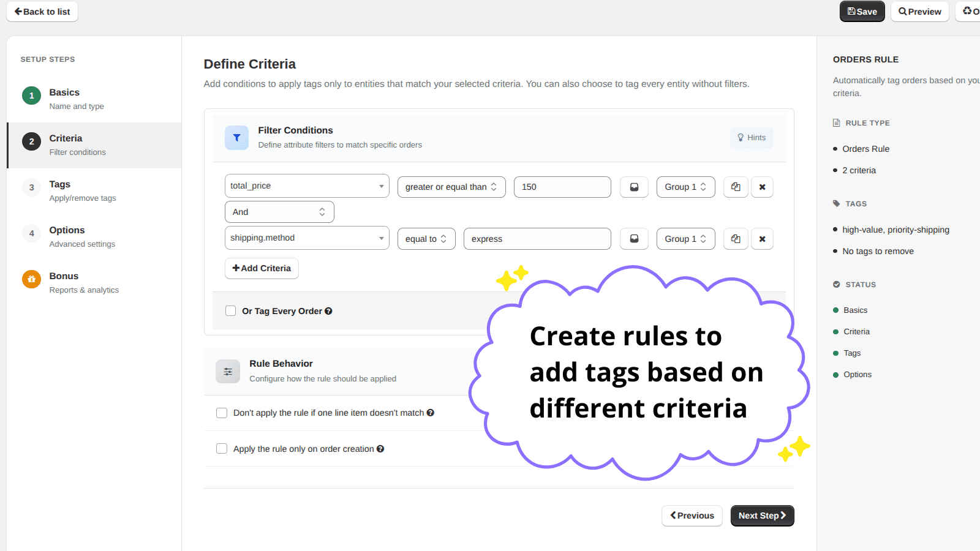
Task: Remove the shipping.method criteria row
Action: coord(762,239)
